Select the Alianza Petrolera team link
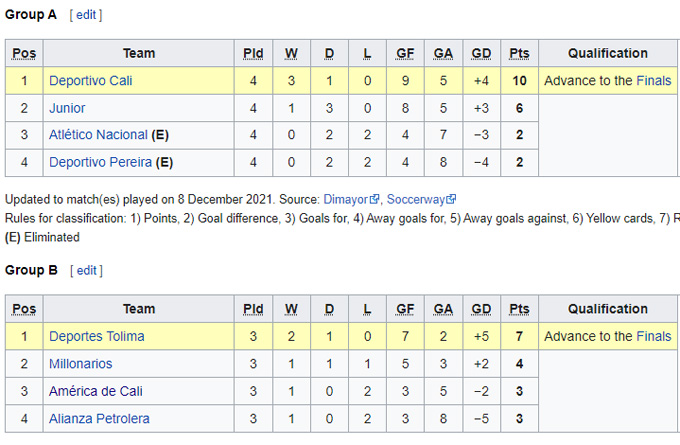This screenshot has height=445, width=680. [x=99, y=418]
